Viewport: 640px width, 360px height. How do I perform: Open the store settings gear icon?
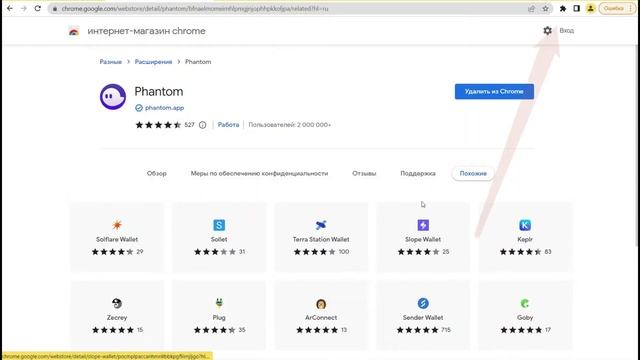tap(547, 31)
